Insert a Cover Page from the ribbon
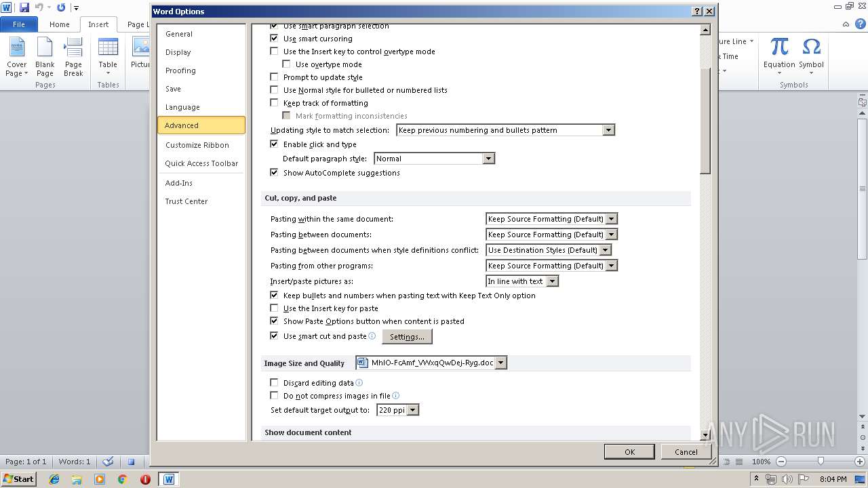 coord(16,57)
